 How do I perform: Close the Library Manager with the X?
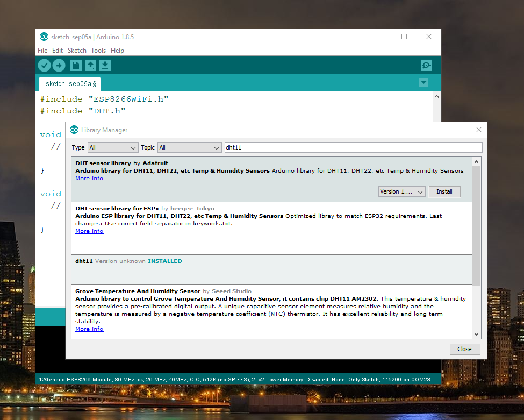click(479, 130)
